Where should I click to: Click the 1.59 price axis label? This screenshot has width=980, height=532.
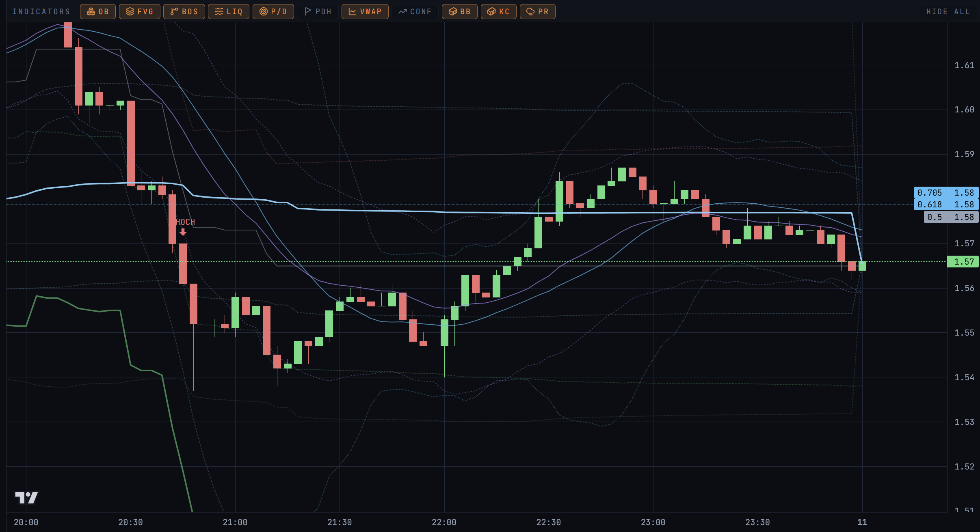point(964,154)
